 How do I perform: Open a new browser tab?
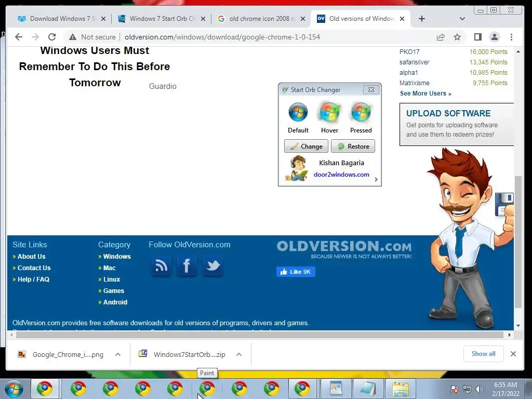(x=422, y=19)
